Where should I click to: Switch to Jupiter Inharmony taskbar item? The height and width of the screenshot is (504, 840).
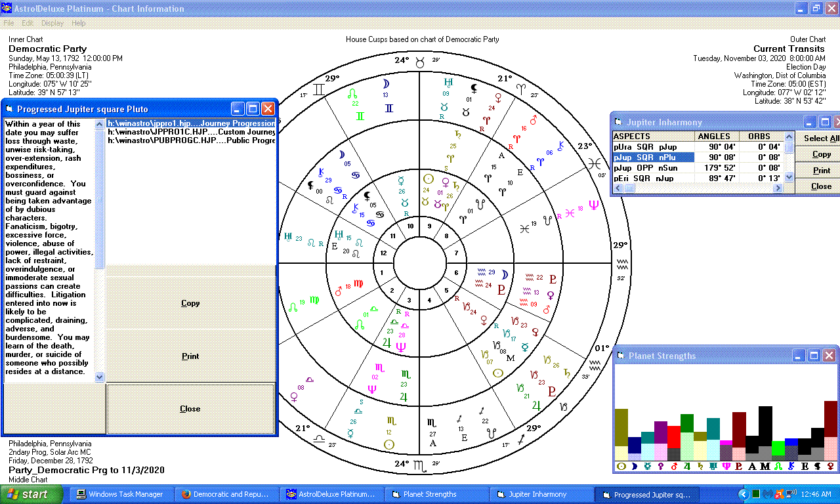542,494
